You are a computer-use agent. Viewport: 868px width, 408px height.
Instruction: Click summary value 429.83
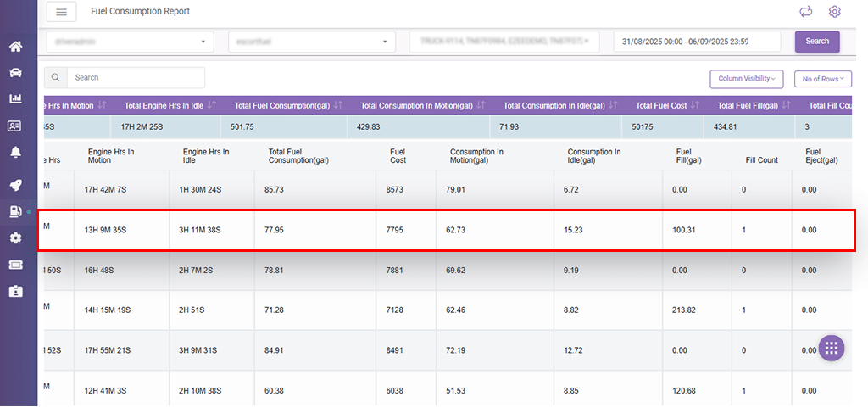tap(369, 126)
